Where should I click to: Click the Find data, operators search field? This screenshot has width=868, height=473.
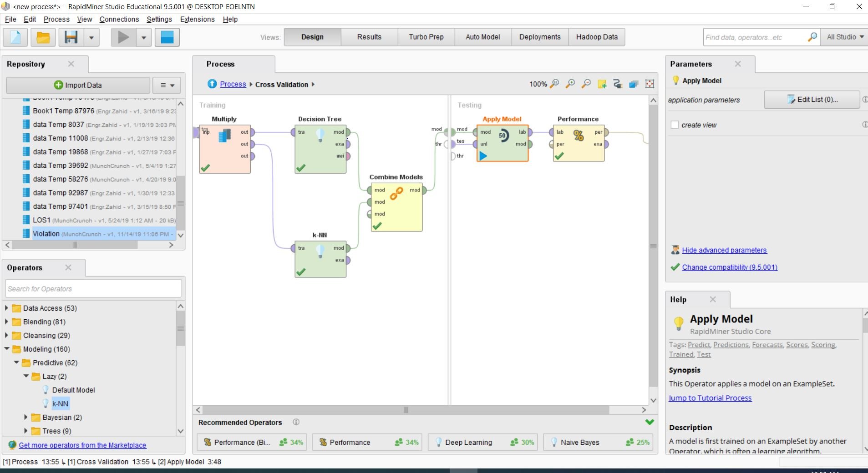pyautogui.click(x=755, y=37)
